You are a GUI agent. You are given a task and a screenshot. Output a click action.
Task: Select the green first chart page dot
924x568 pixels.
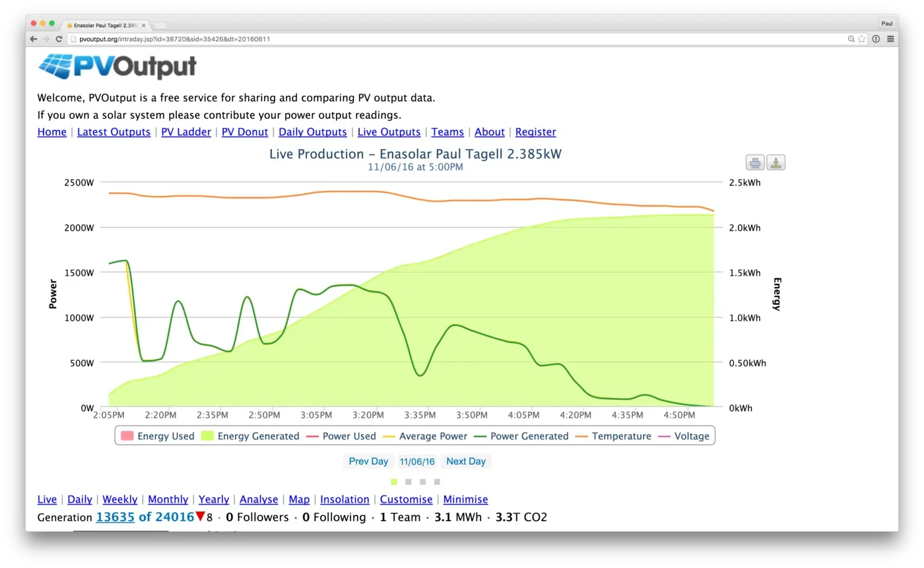point(394,482)
